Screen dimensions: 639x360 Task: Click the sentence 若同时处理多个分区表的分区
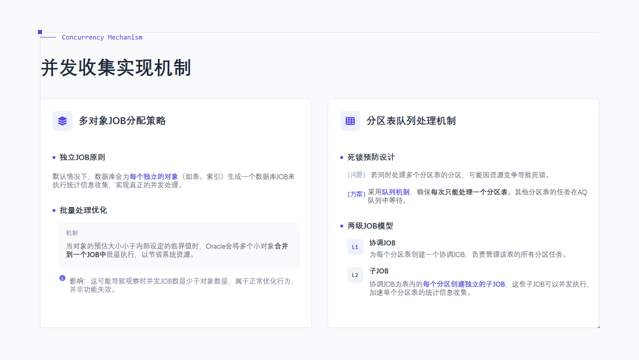pos(461,175)
